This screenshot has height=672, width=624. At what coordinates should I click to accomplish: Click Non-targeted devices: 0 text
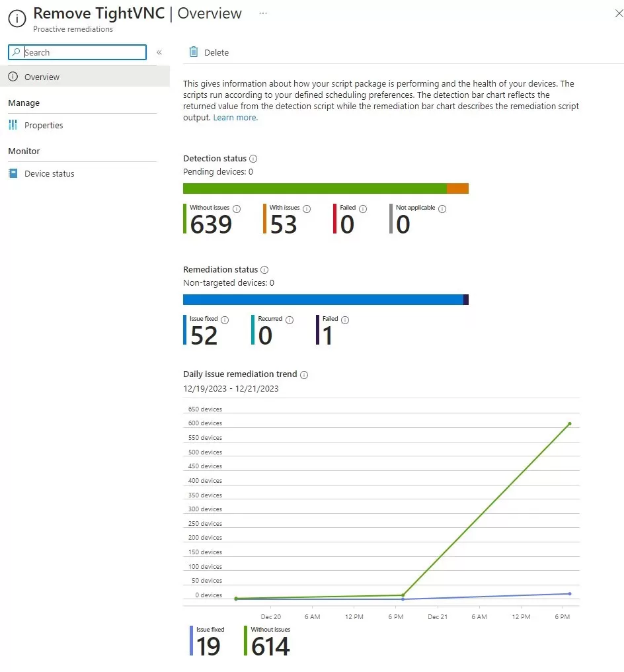pyautogui.click(x=229, y=283)
